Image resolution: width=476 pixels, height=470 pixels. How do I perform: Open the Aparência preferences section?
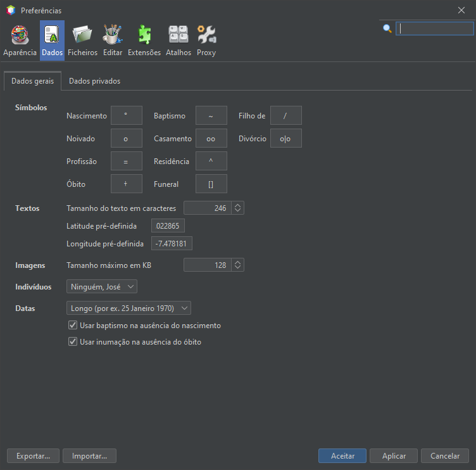(20, 41)
